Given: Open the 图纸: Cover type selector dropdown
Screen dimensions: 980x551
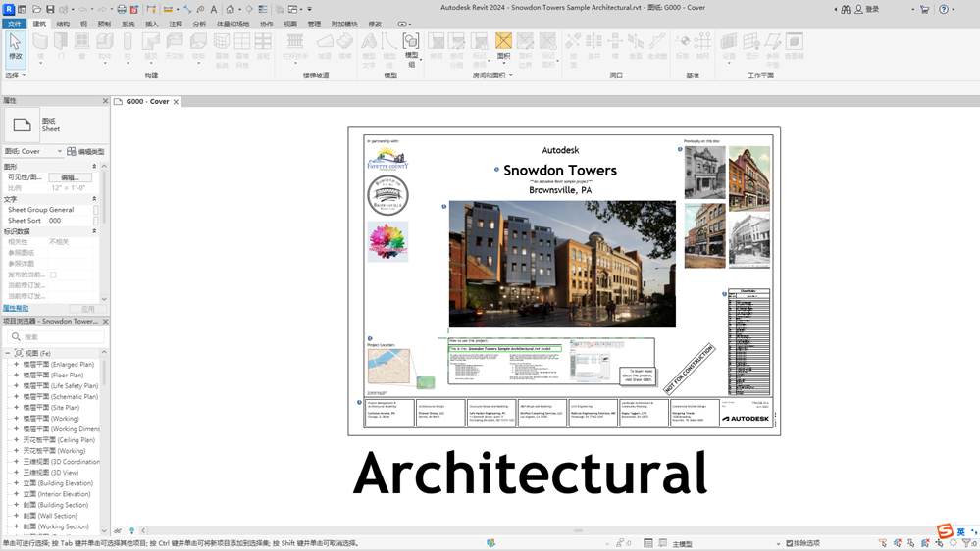Looking at the screenshot, I should 33,151.
